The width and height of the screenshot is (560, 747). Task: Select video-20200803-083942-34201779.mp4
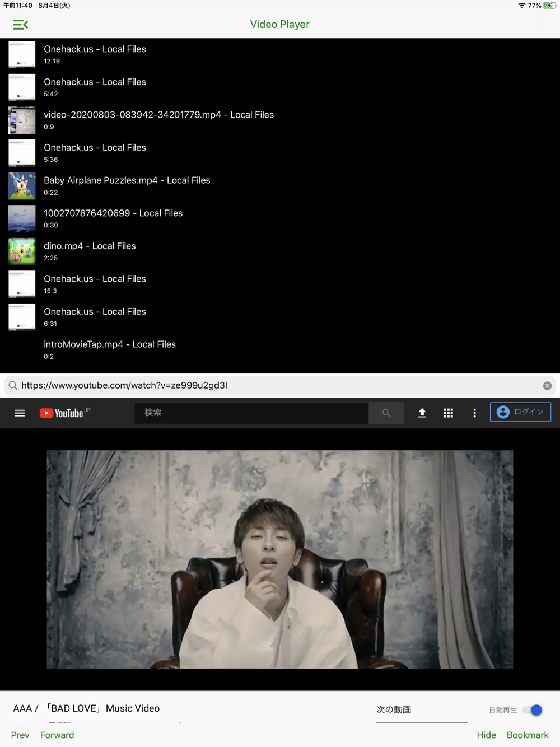280,120
